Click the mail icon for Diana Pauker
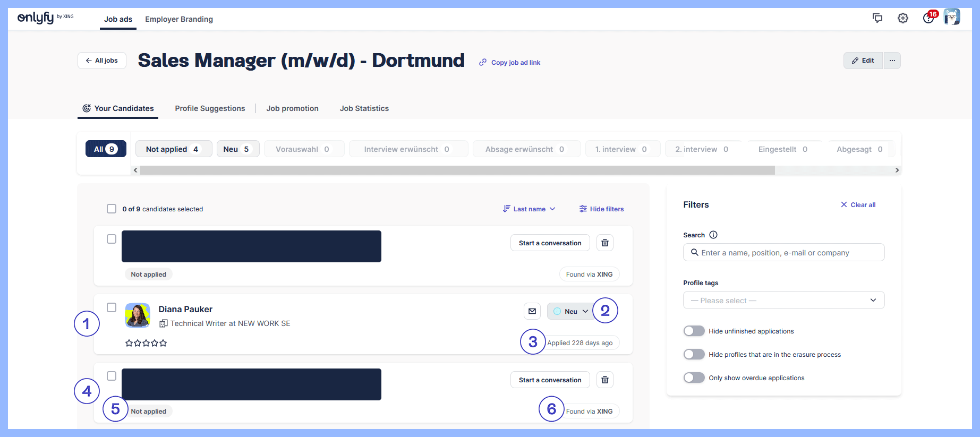Viewport: 980px width, 437px height. [x=532, y=311]
